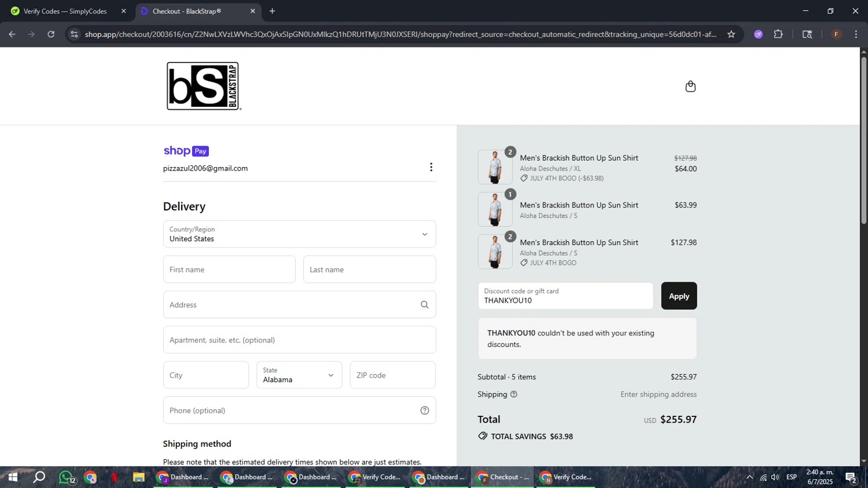
Task: Open a new browser tab
Action: [x=272, y=11]
